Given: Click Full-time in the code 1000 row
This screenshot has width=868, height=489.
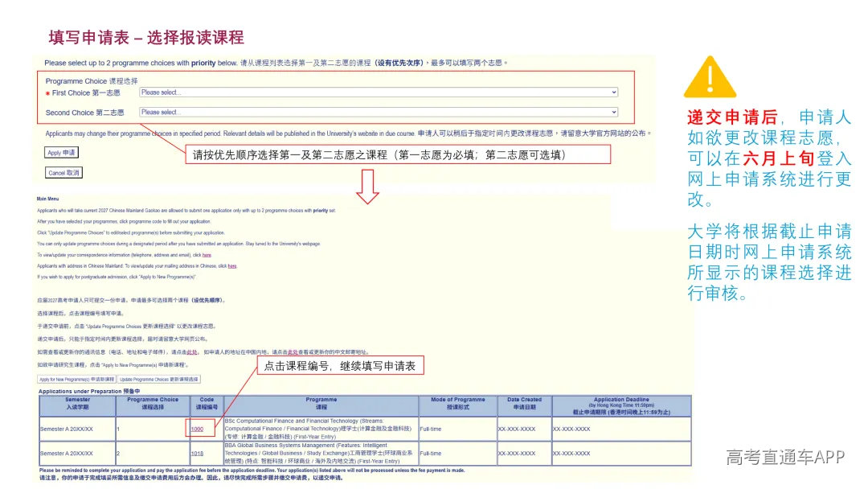Looking at the screenshot, I should 431,429.
